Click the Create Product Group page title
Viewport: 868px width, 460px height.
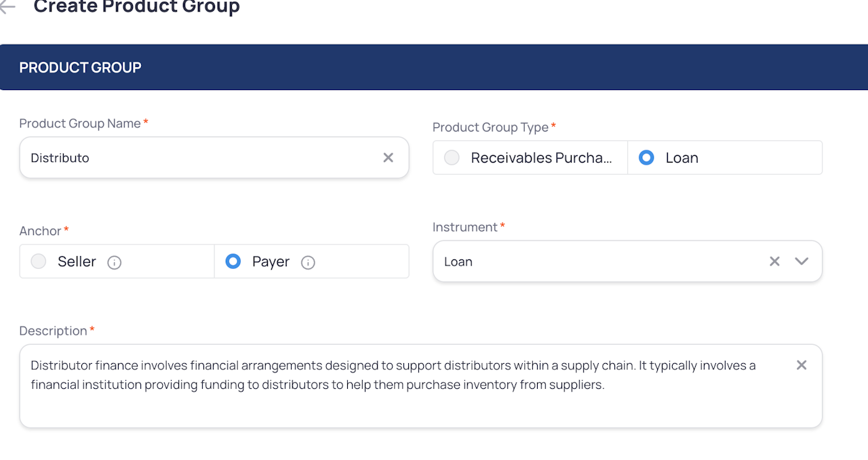[136, 7]
